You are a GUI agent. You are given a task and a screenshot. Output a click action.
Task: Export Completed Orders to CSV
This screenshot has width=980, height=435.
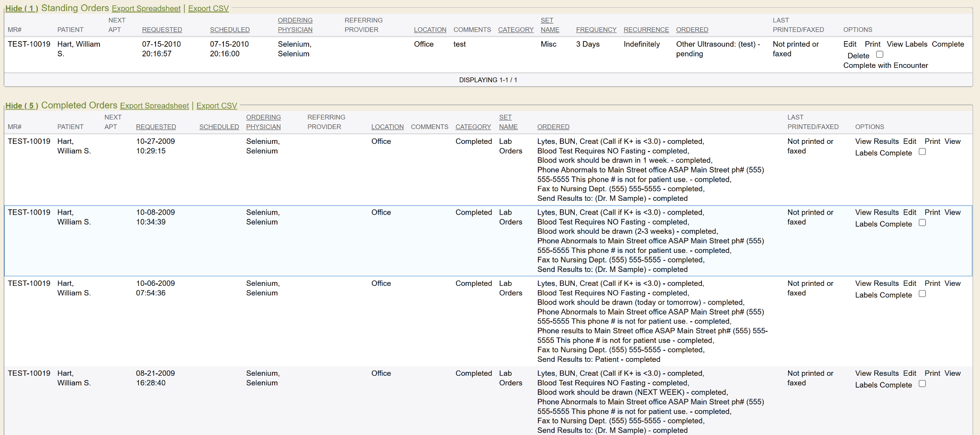216,106
